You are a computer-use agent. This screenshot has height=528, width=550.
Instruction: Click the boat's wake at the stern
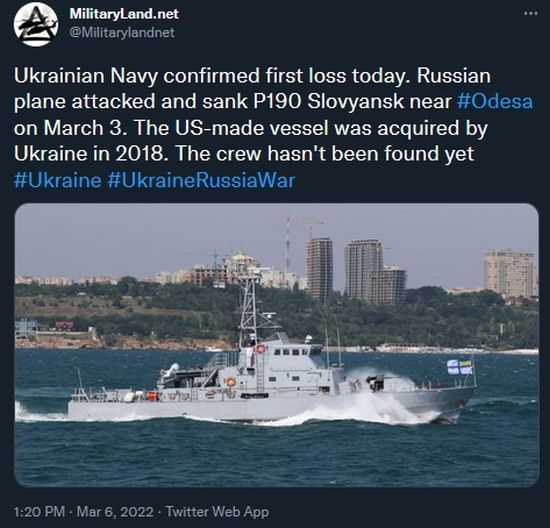pos(39,413)
